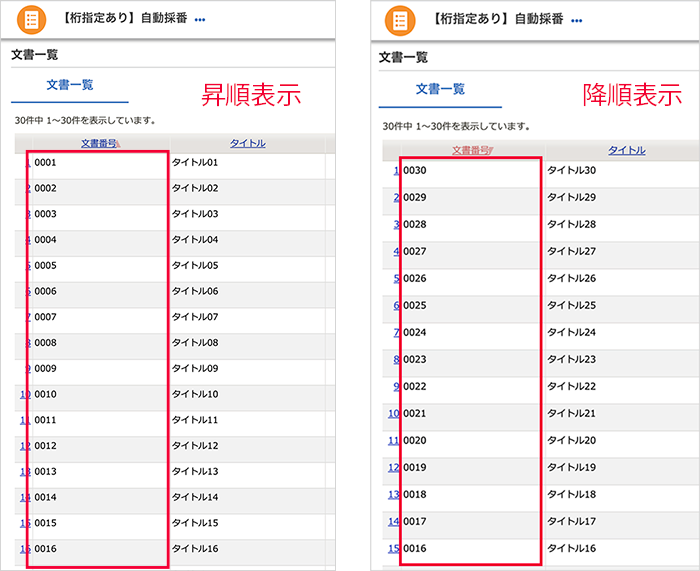
Task: Click document number 0005
Action: point(46,266)
